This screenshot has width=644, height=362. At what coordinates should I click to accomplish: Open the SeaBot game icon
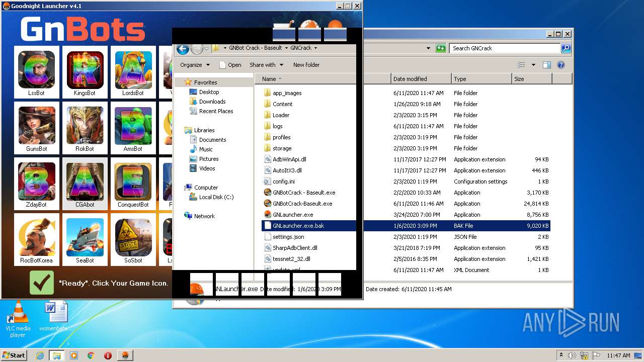(x=85, y=240)
